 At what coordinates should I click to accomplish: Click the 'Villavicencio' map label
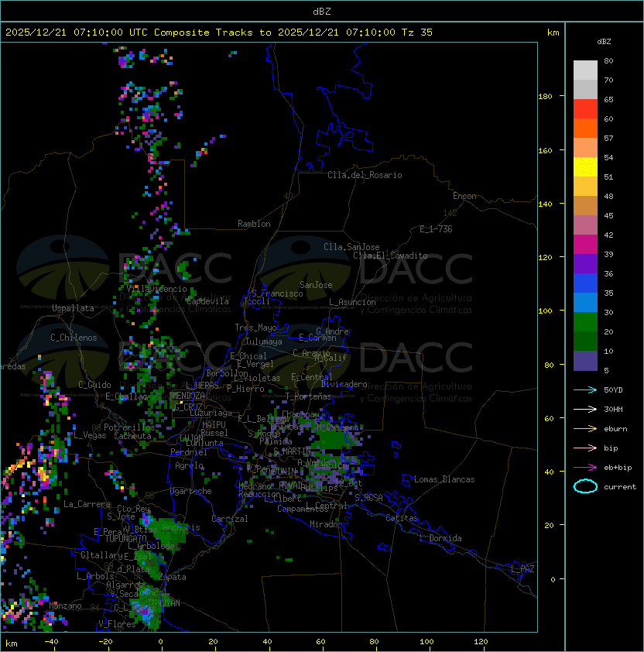point(156,289)
